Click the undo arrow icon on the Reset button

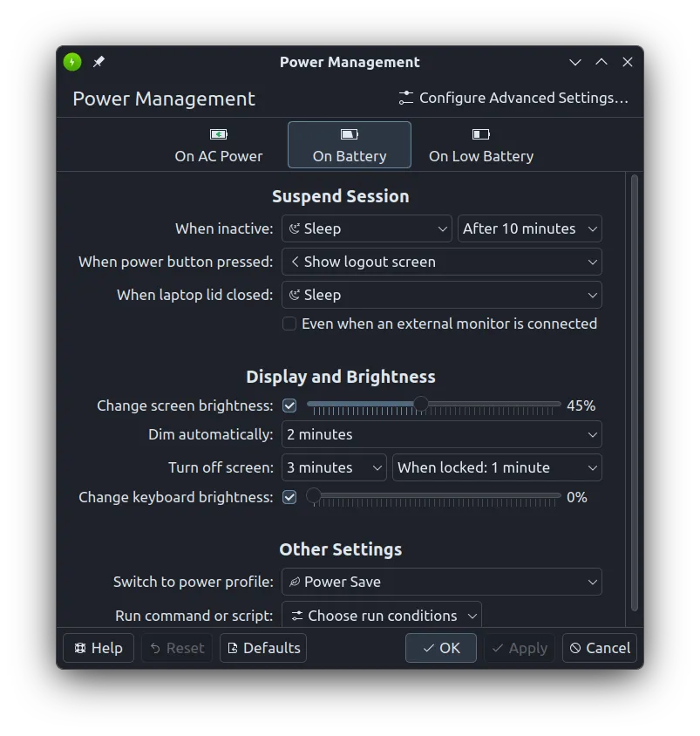(x=155, y=648)
